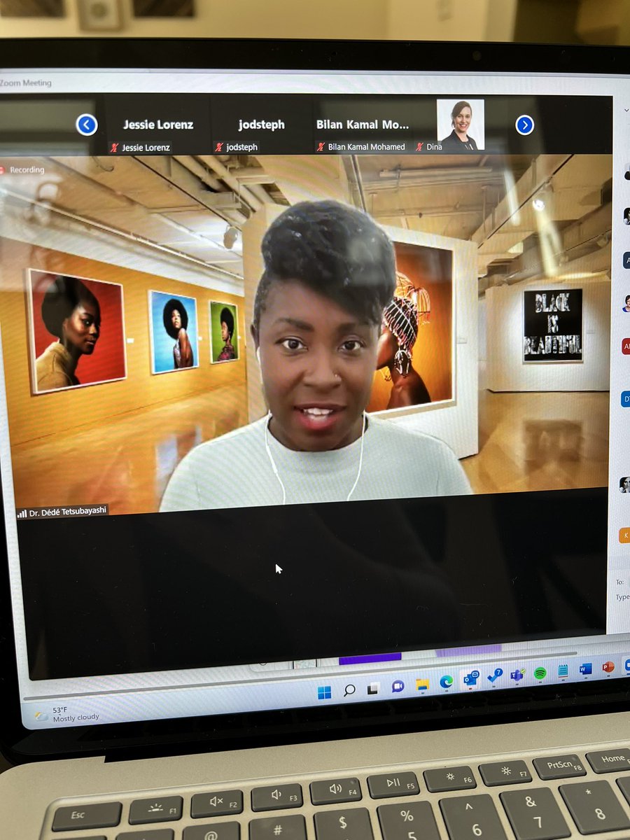The width and height of the screenshot is (630, 840).
Task: Open Outlook from the taskbar
Action: pyautogui.click(x=470, y=678)
